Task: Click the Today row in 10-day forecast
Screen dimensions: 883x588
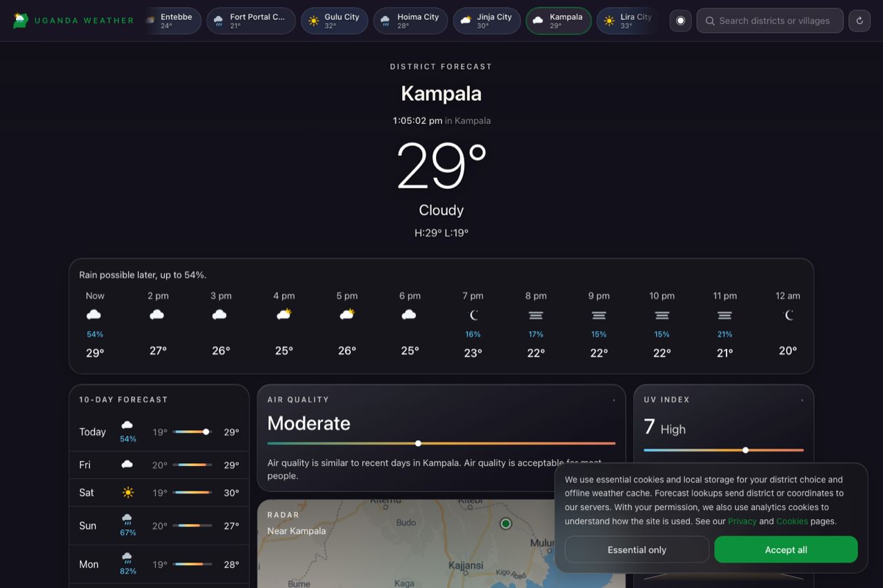Action: (159, 432)
